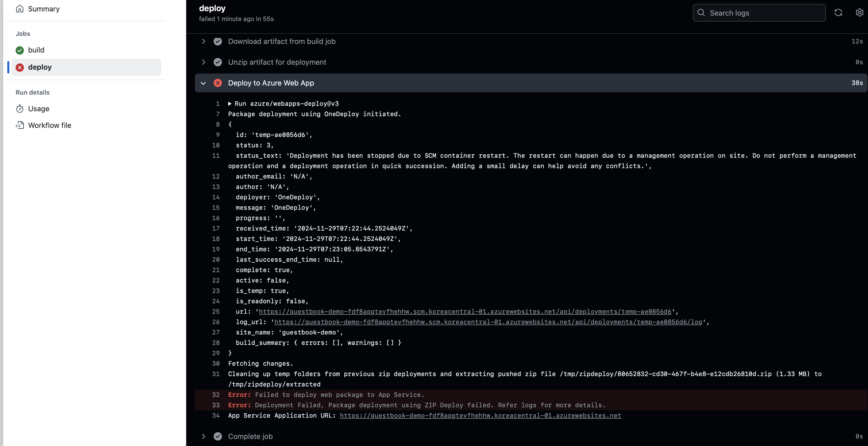The width and height of the screenshot is (868, 446).
Task: Open the Workflow file page
Action: (50, 126)
